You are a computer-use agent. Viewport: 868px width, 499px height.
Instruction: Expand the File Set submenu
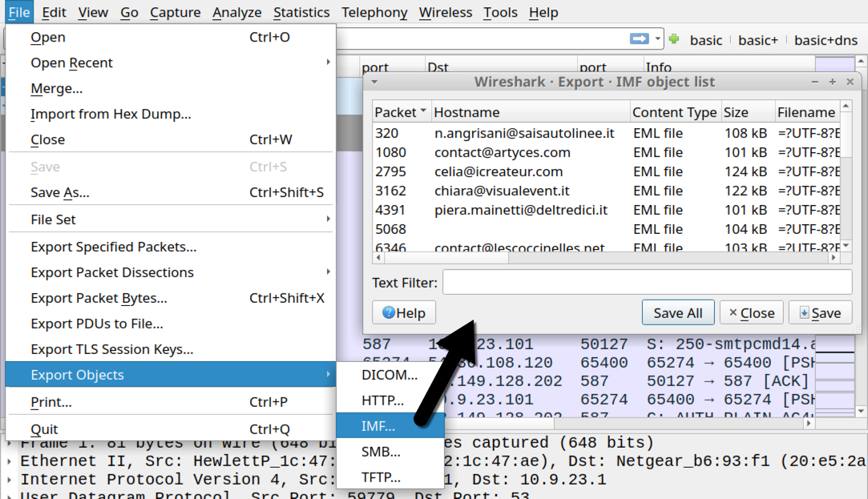point(329,219)
